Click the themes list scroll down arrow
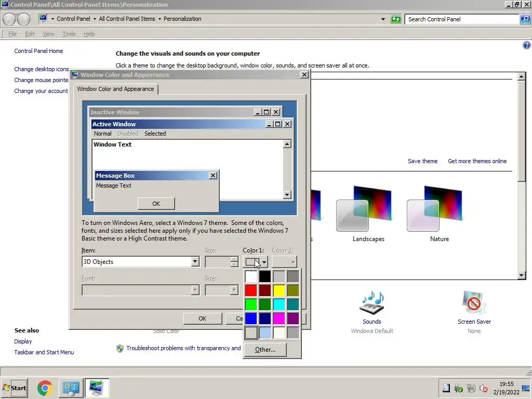The height and width of the screenshot is (399, 532). point(522,275)
